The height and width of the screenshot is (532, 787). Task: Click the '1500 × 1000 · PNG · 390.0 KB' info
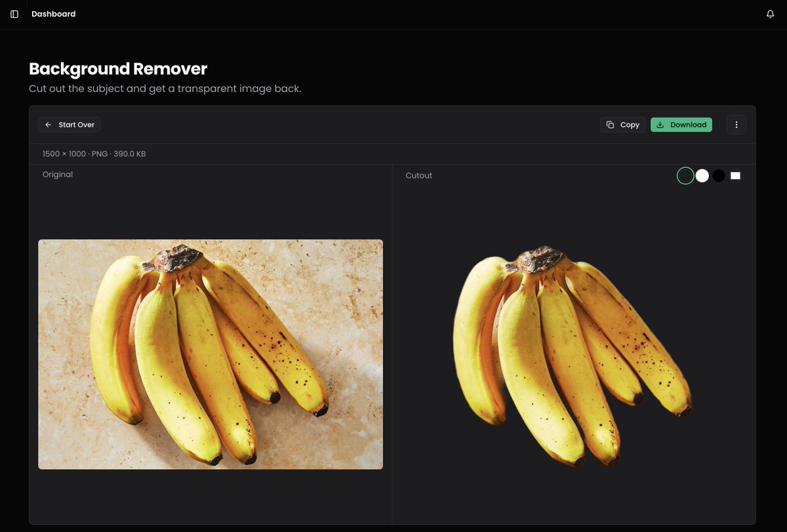tap(94, 154)
